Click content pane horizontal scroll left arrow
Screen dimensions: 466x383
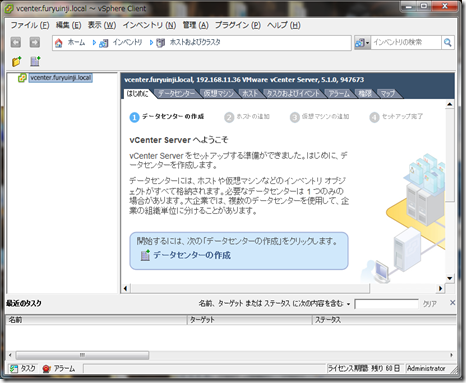(x=125, y=288)
